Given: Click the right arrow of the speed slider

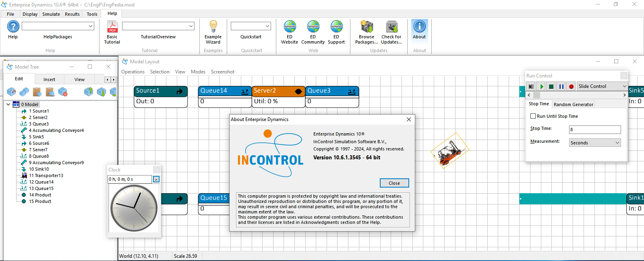Looking at the screenshot, I should [x=625, y=95].
